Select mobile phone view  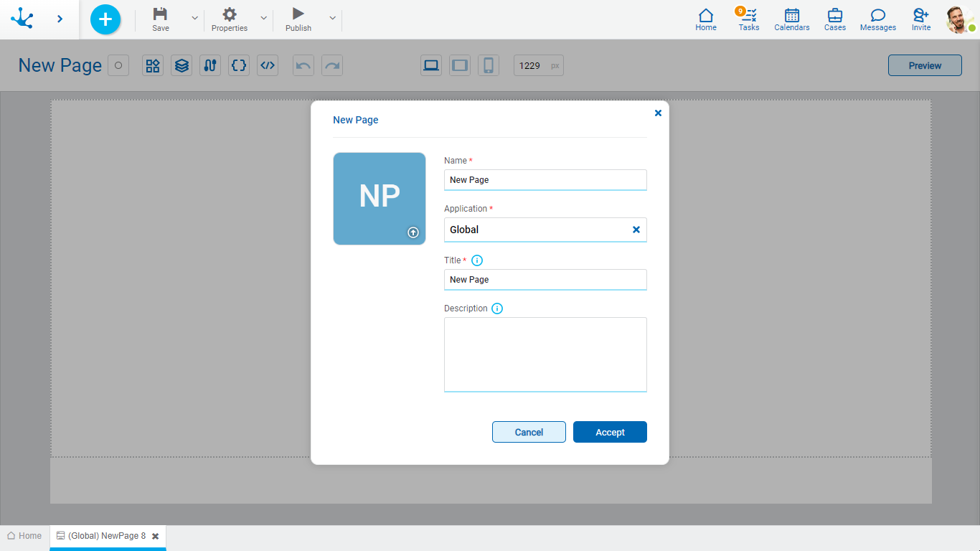click(x=489, y=65)
